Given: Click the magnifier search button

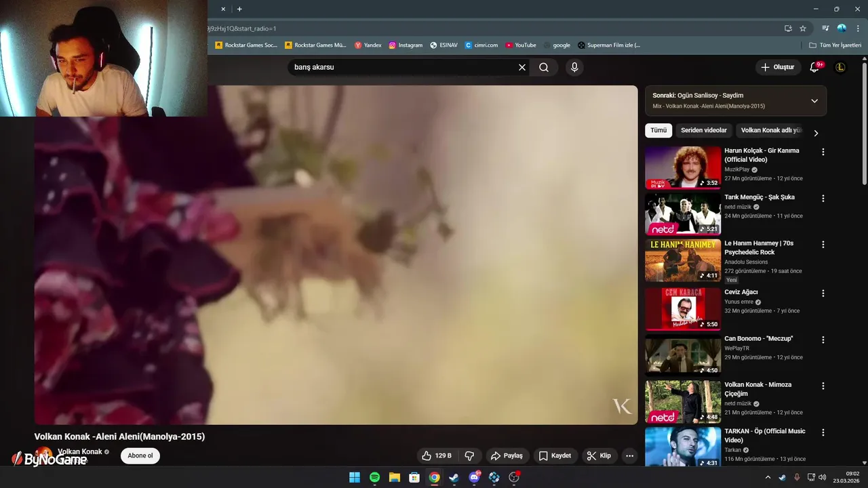Looking at the screenshot, I should point(544,67).
